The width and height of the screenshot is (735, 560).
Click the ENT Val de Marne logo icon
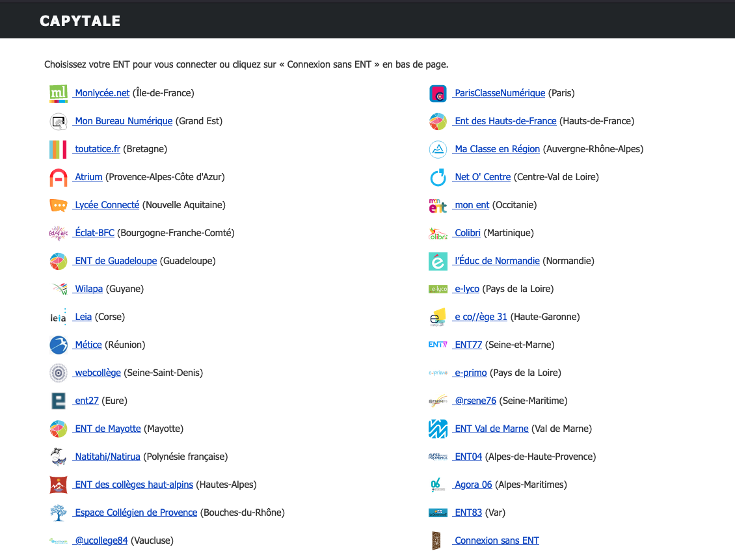438,429
